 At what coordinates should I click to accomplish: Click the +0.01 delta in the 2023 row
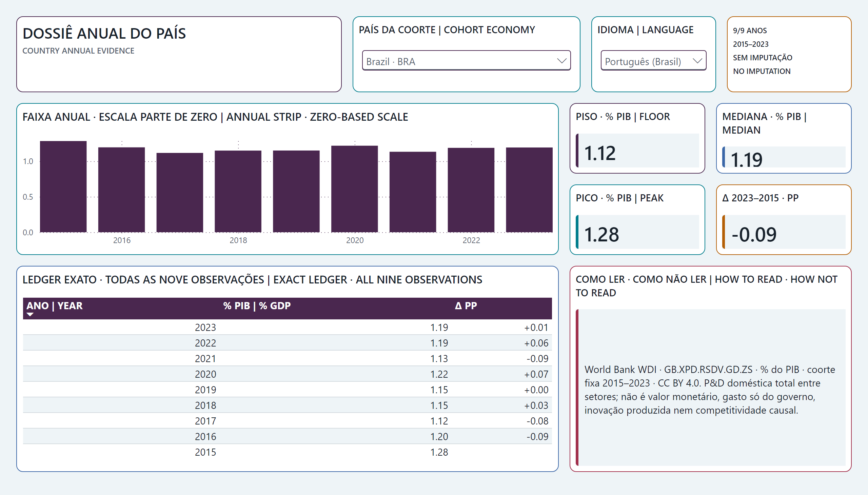536,328
